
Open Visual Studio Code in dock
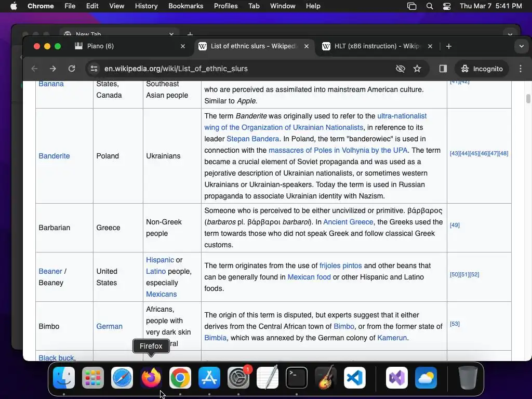coord(355,378)
